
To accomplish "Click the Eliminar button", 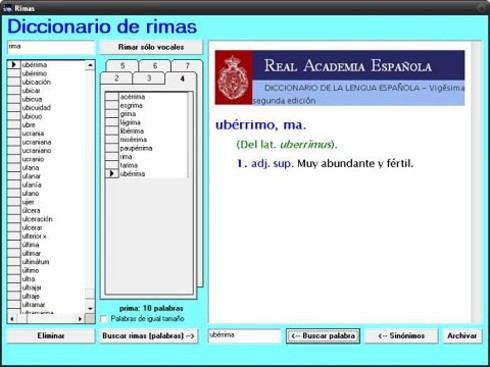I will coord(51,336).
